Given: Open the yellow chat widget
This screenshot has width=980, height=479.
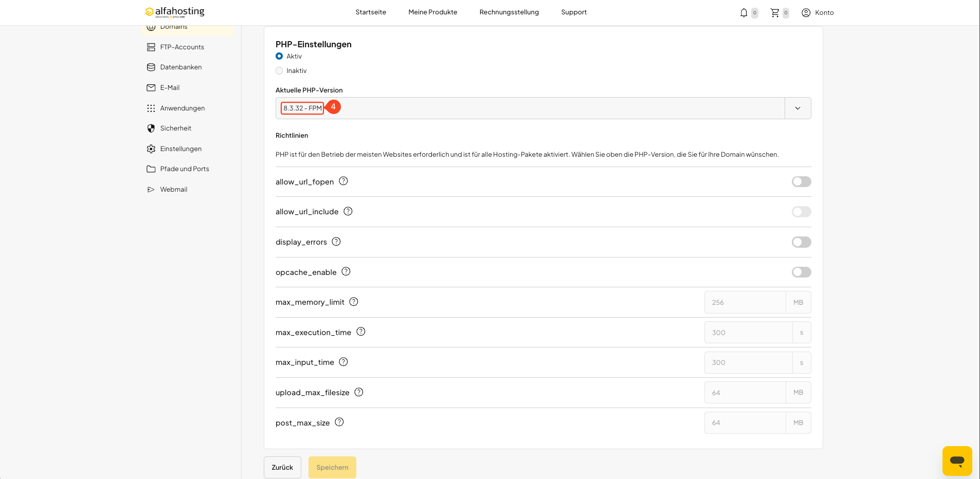Looking at the screenshot, I should pos(957,460).
